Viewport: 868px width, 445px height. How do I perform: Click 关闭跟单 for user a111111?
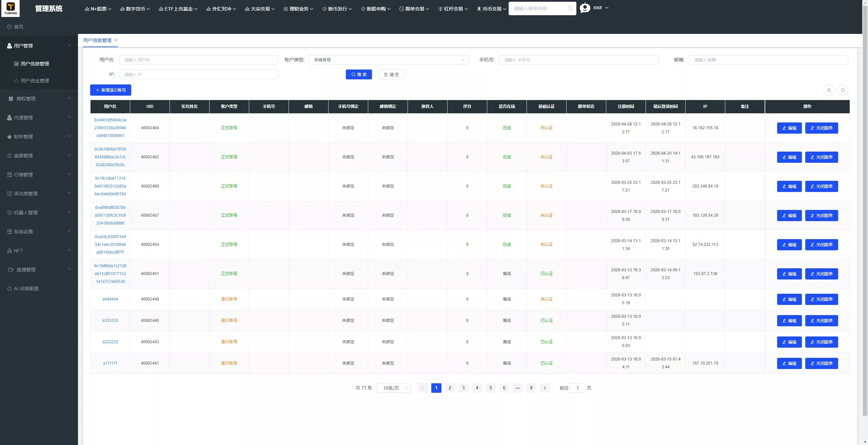pyautogui.click(x=822, y=363)
